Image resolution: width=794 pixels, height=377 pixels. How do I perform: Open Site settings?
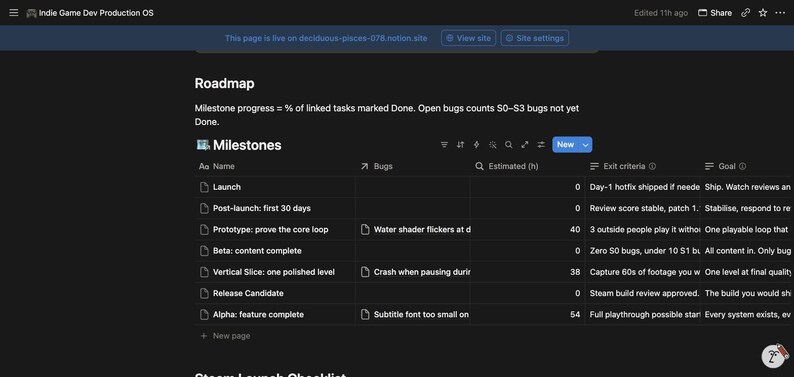(535, 38)
